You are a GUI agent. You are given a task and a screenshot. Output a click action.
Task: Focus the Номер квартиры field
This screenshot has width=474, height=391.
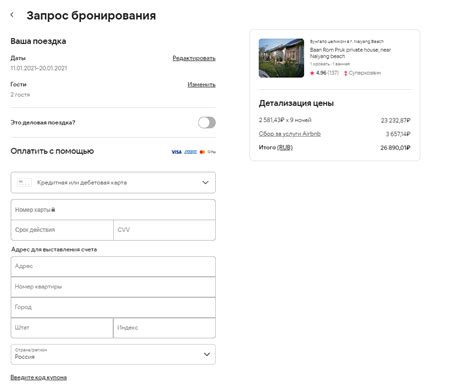point(113,287)
